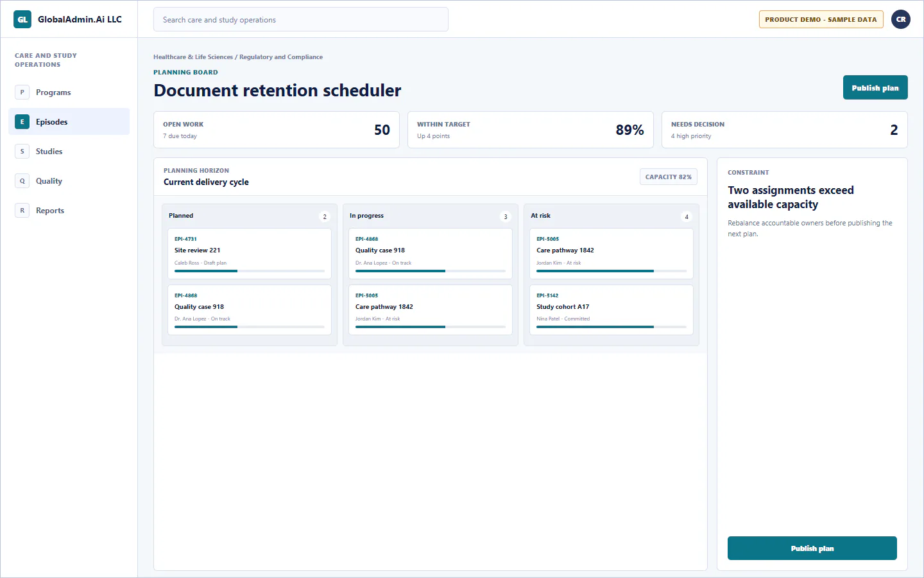The width and height of the screenshot is (924, 578).
Task: Open Quality case 918 card in In progress column
Action: click(431, 254)
